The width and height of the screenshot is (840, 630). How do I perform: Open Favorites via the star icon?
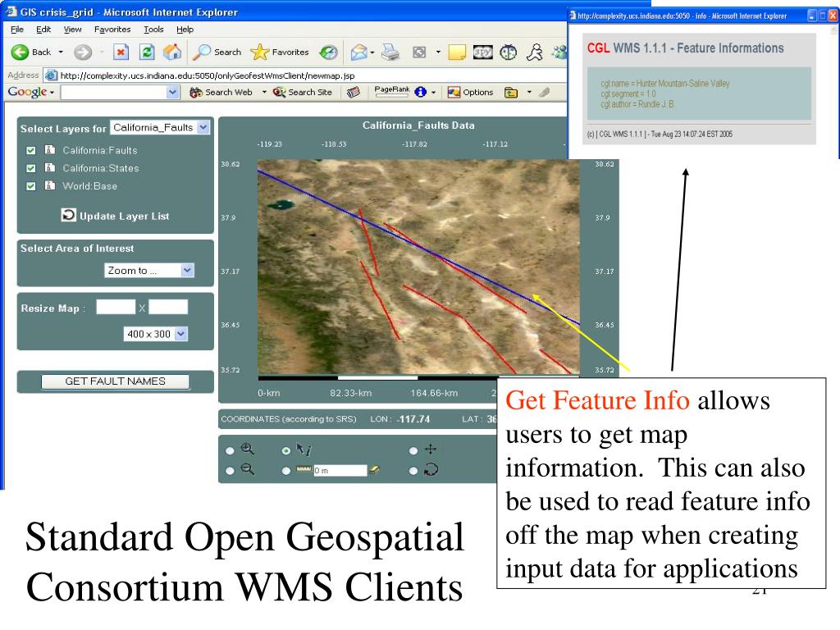(x=259, y=52)
